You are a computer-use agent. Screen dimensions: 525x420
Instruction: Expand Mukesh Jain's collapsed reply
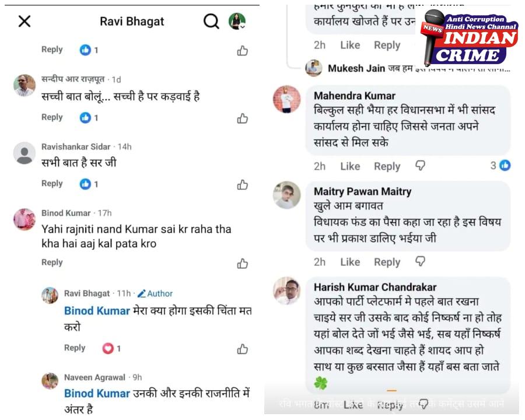click(x=408, y=68)
